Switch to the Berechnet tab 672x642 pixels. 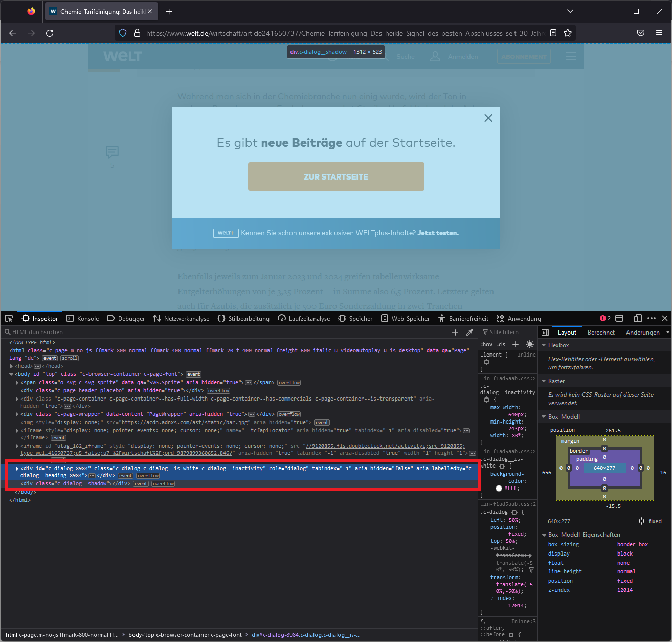(601, 331)
